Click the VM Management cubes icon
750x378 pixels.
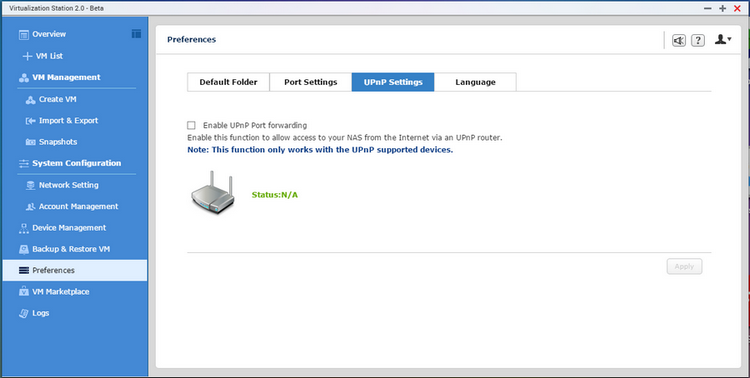point(23,78)
